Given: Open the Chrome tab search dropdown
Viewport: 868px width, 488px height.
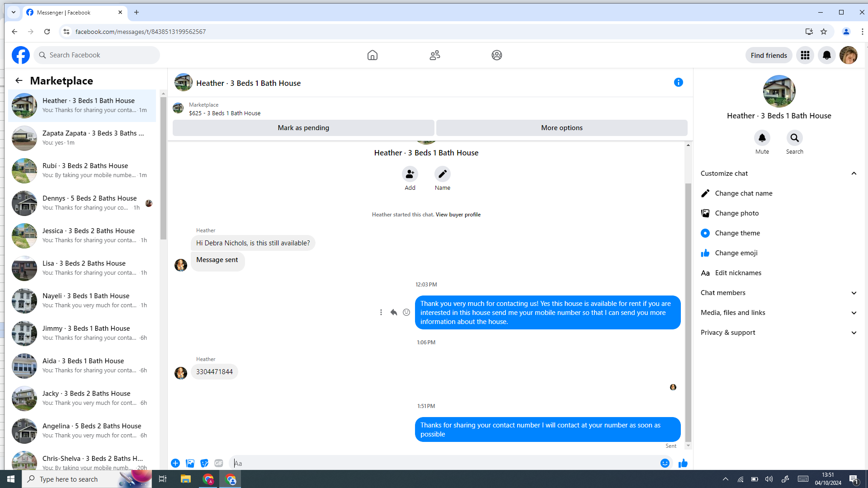Looking at the screenshot, I should click(14, 12).
